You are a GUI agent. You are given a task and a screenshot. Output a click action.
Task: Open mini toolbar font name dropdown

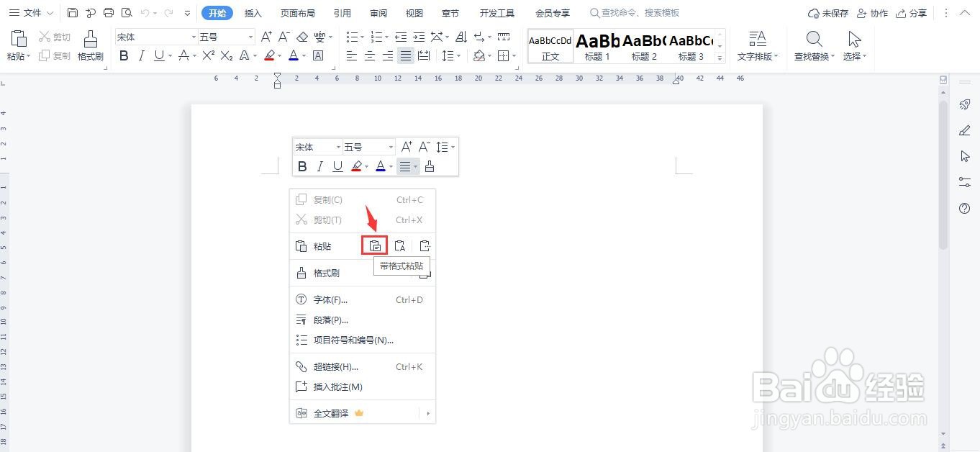click(x=337, y=147)
